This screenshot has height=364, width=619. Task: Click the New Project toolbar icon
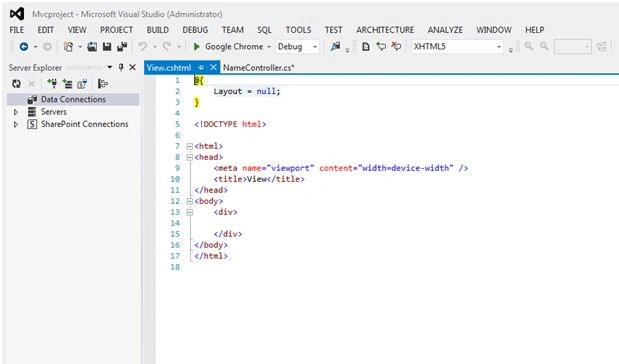pyautogui.click(x=68, y=47)
